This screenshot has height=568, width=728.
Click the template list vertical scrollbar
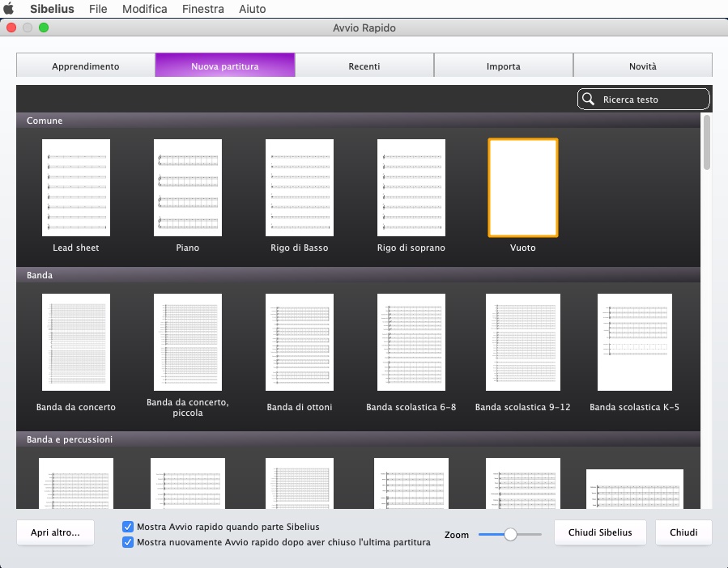(707, 142)
